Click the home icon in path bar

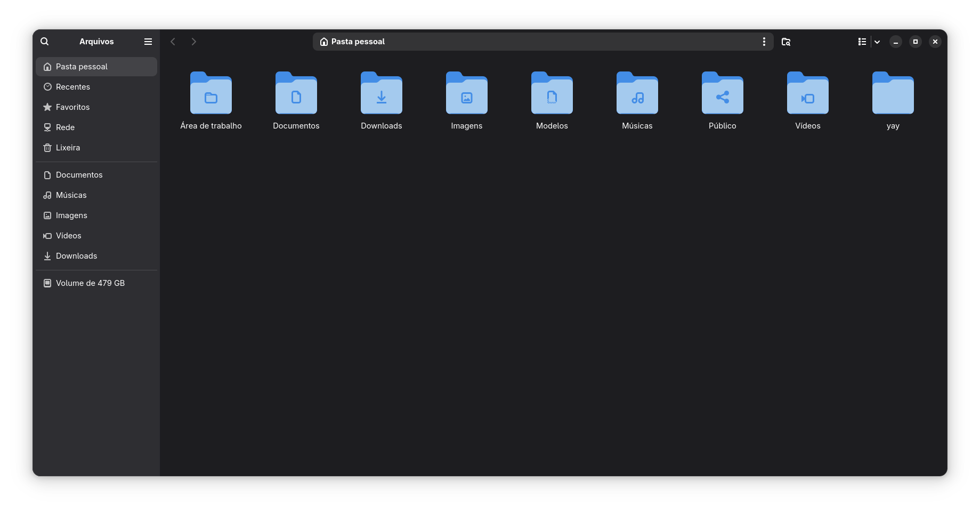324,42
